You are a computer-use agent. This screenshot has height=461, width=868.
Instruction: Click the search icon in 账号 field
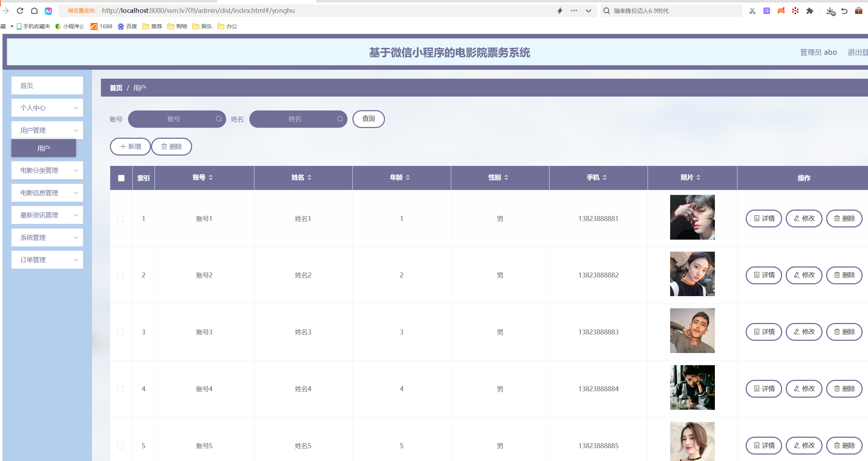[219, 119]
